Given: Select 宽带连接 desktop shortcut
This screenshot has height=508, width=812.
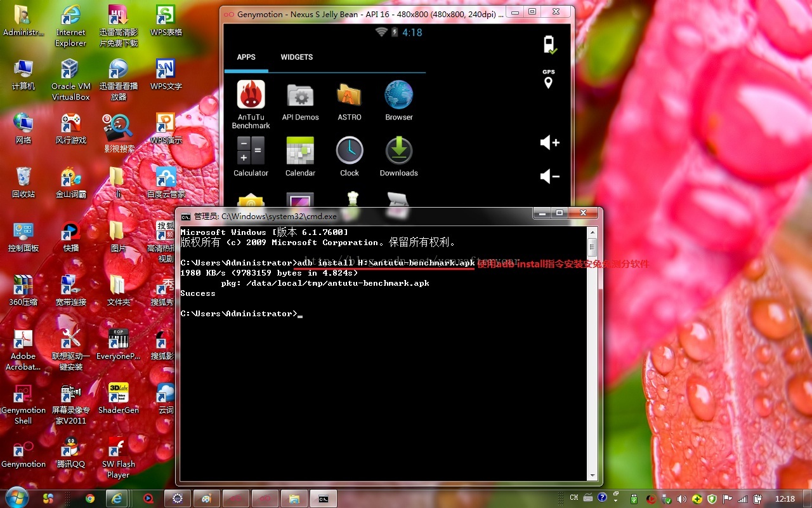Looking at the screenshot, I should pyautogui.click(x=70, y=291).
